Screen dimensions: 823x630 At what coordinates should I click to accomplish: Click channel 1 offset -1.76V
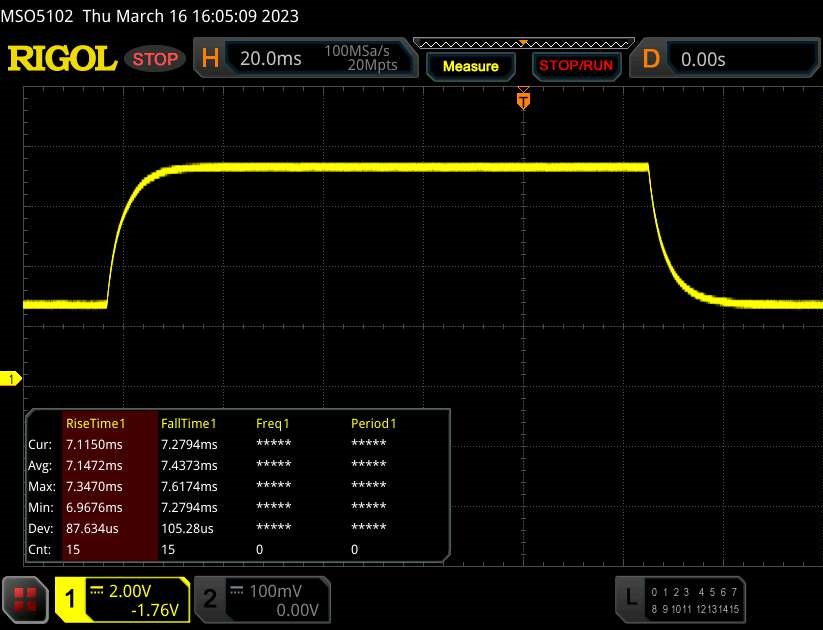(155, 611)
